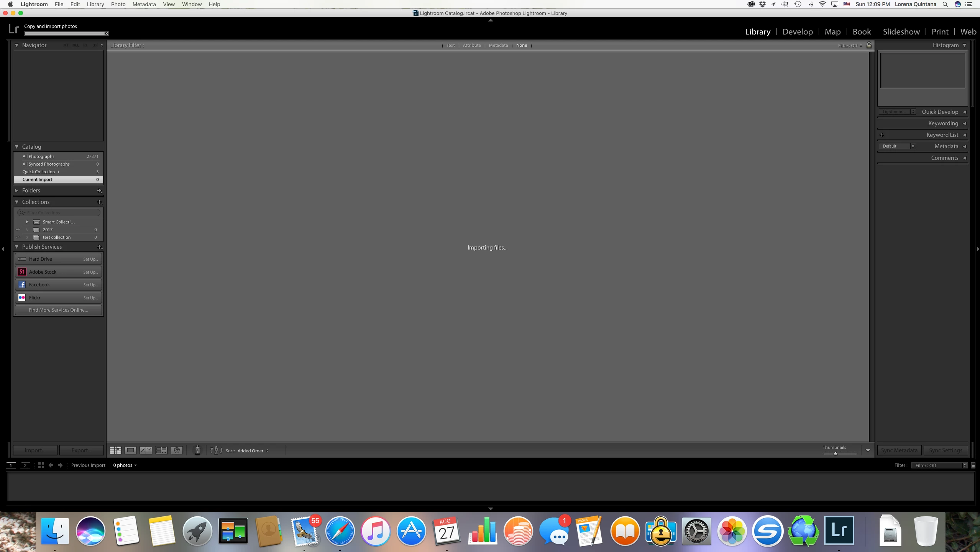Screen dimensions: 980x552
Task: Cancel the import progress bar
Action: click(107, 34)
